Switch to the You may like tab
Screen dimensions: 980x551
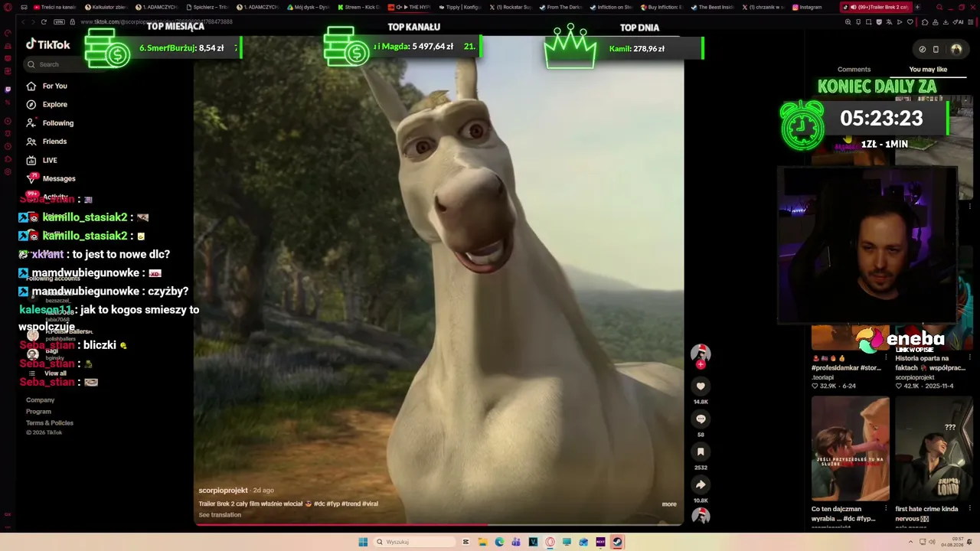(928, 70)
